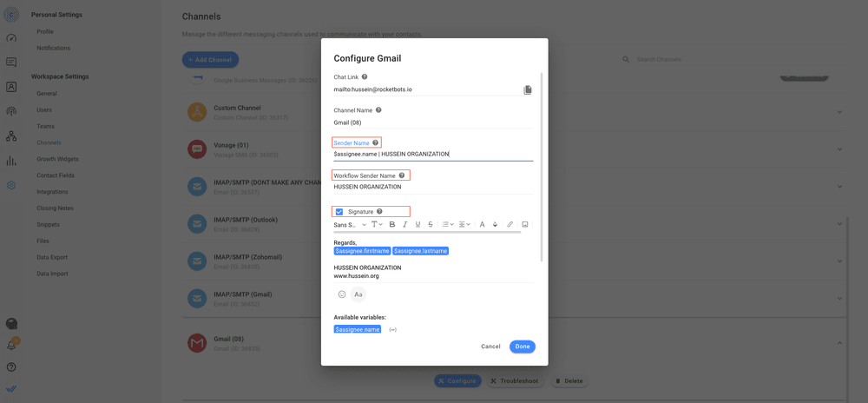This screenshot has height=403, width=868.
Task: Cancel the Configure Gmail dialog
Action: click(490, 347)
